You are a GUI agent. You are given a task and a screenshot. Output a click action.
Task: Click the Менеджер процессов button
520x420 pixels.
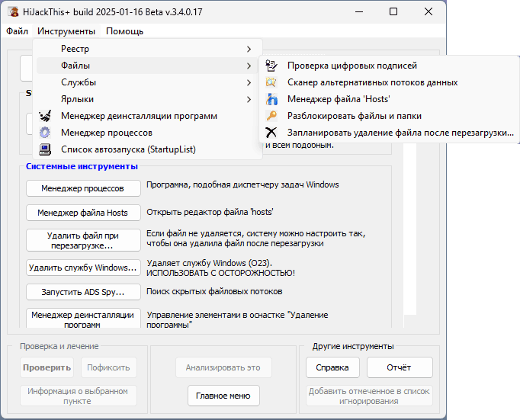83,188
